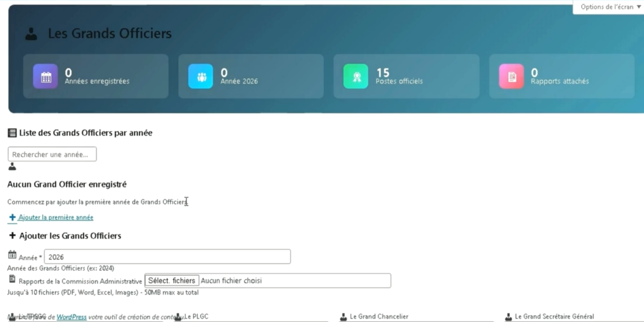The height and width of the screenshot is (322, 644).
Task: Click the plus icon beside Ajouter les Grands Officiers
Action: tap(12, 236)
